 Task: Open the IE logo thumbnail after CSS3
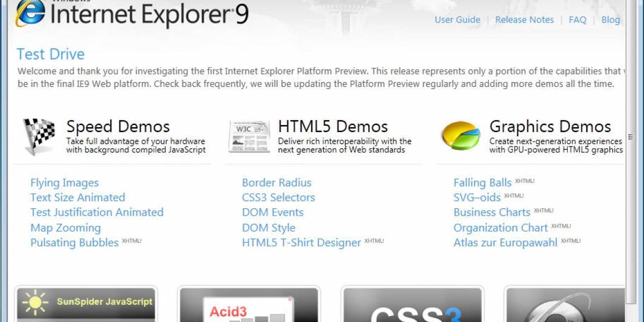pyautogui.click(x=565, y=304)
